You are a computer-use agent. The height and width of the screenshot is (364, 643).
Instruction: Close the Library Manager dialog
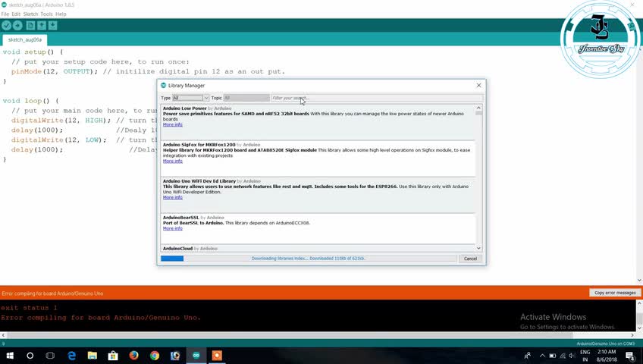point(478,85)
